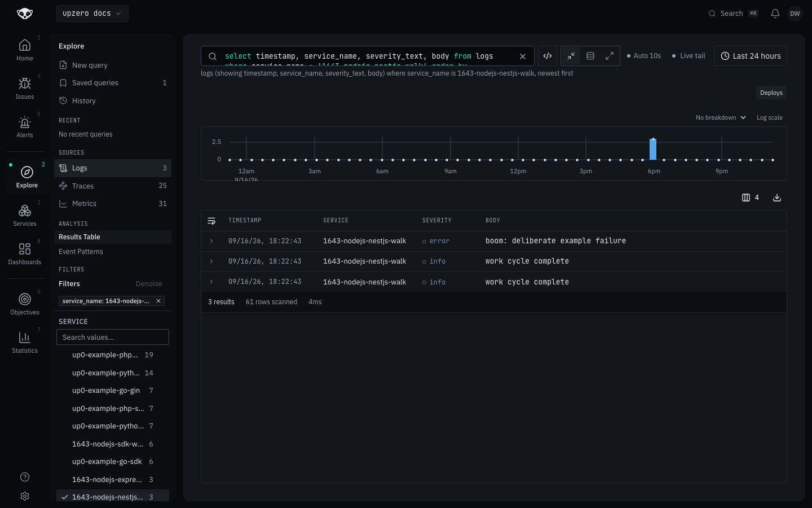
Task: Open Services from the sidebar
Action: click(25, 216)
